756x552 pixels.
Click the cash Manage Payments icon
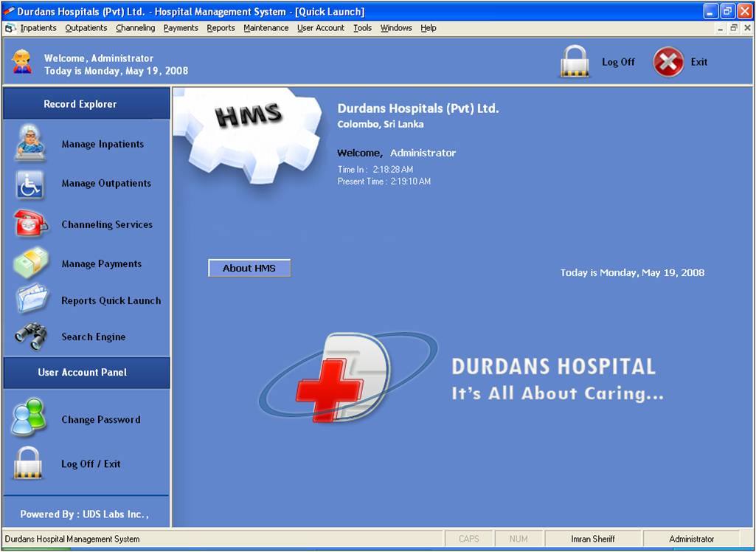[30, 263]
